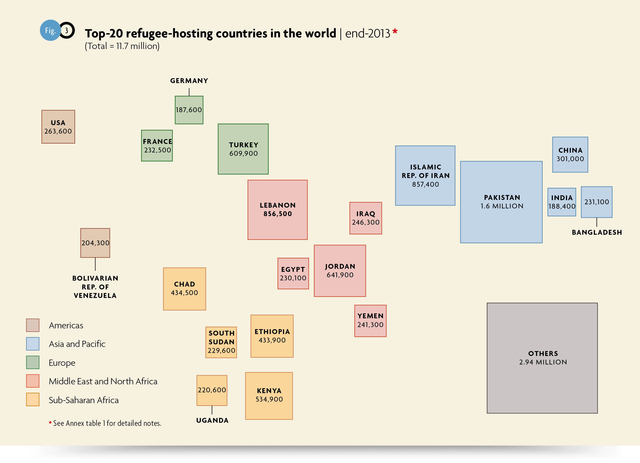Click the Fig. 3 badge icon
The height and width of the screenshot is (463, 640).
point(57,31)
